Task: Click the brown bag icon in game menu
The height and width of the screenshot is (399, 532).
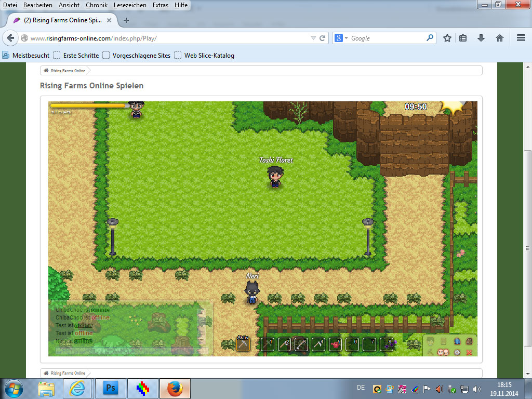Action: point(470,341)
